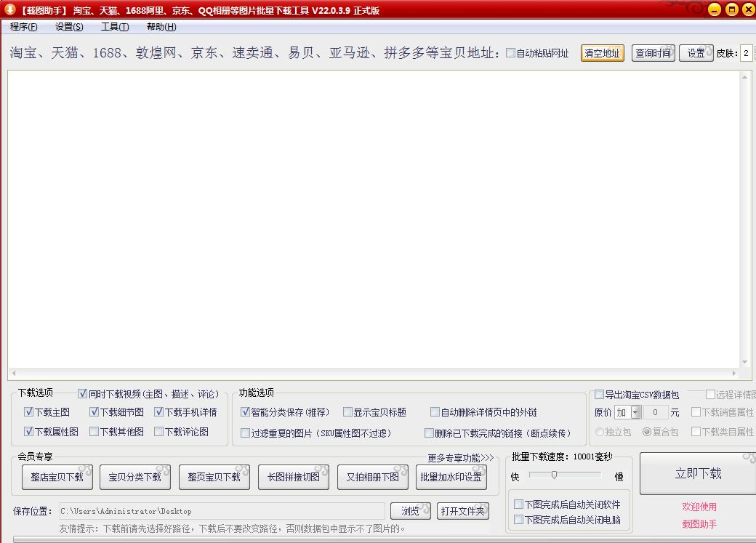Open the 设置(S) menu

[x=69, y=27]
